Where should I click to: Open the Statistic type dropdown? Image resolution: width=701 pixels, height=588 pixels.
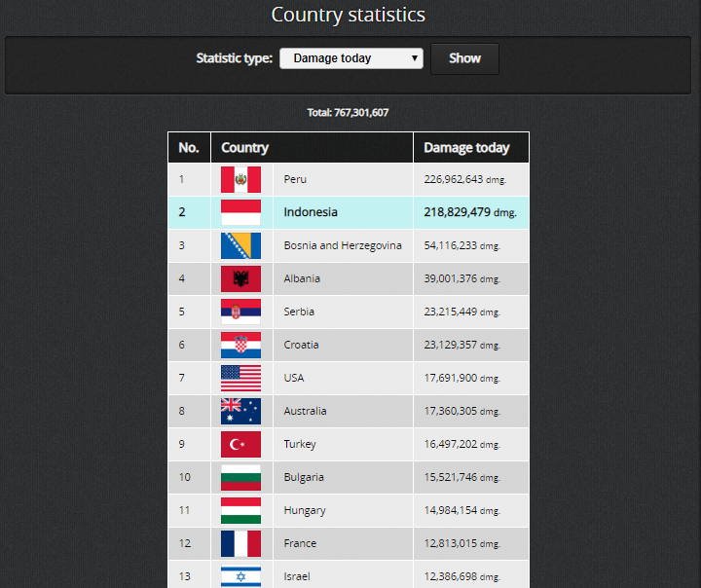(351, 58)
